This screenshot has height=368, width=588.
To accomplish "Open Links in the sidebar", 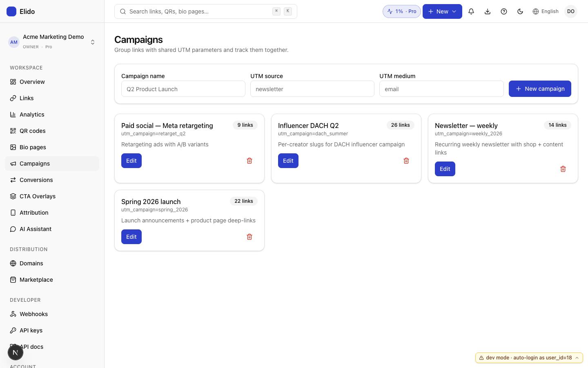I will coord(52,98).
